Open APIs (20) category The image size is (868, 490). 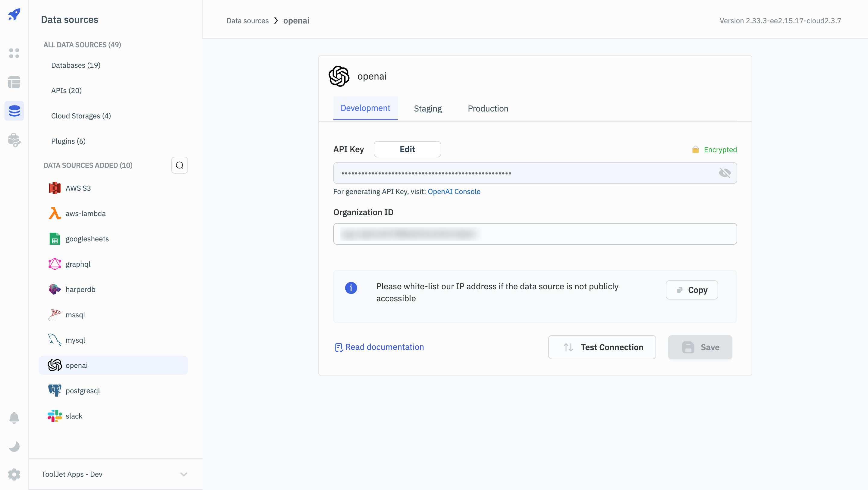coord(66,91)
